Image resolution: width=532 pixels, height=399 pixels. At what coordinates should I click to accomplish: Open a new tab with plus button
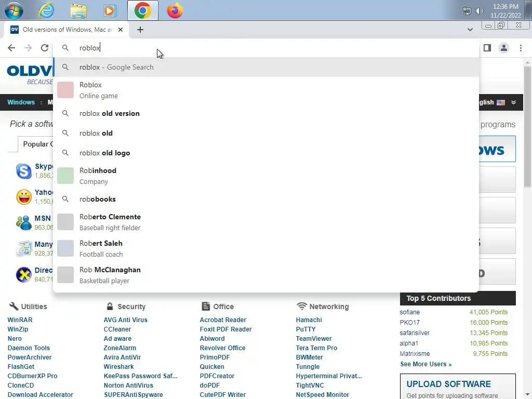tap(140, 30)
